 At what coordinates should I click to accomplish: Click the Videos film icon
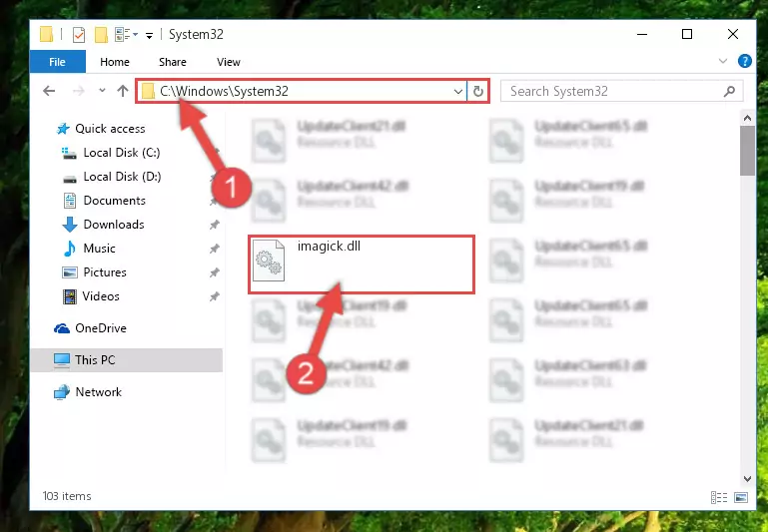coord(70,296)
